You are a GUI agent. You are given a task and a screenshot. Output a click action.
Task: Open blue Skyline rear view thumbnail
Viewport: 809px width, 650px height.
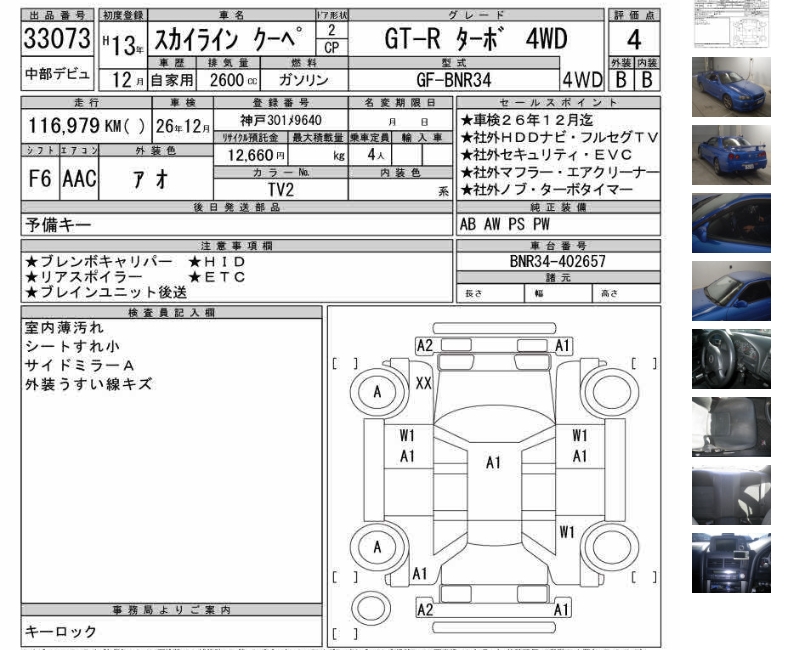731,155
